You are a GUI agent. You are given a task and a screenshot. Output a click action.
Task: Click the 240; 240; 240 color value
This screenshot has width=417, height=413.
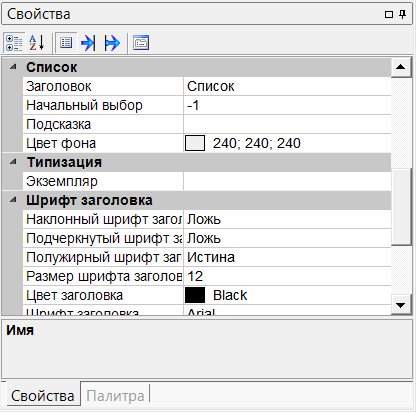click(257, 143)
